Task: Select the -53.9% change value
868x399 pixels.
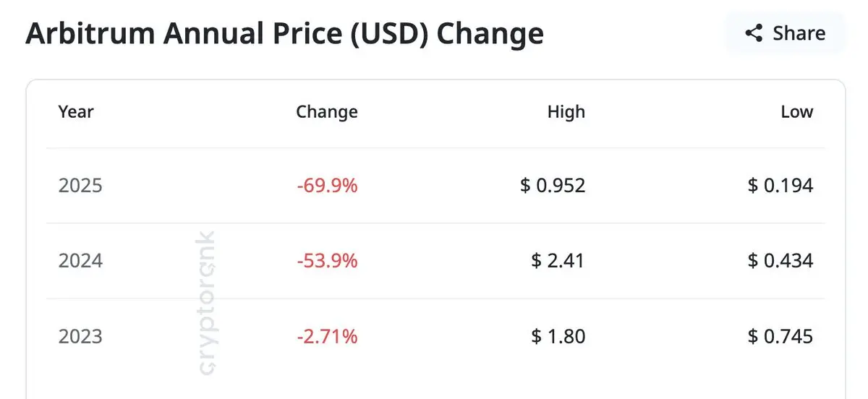Action: click(327, 260)
